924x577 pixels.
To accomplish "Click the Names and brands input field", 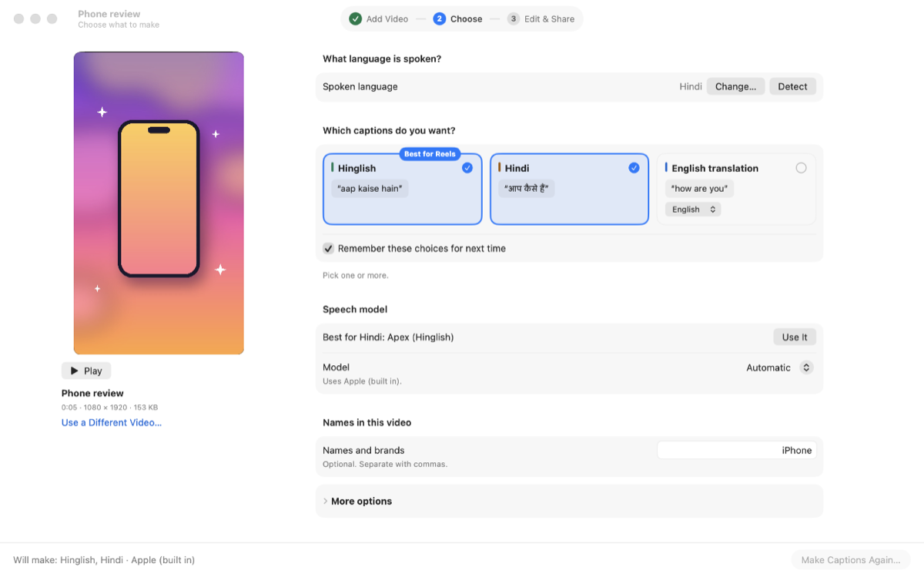I will pos(737,451).
